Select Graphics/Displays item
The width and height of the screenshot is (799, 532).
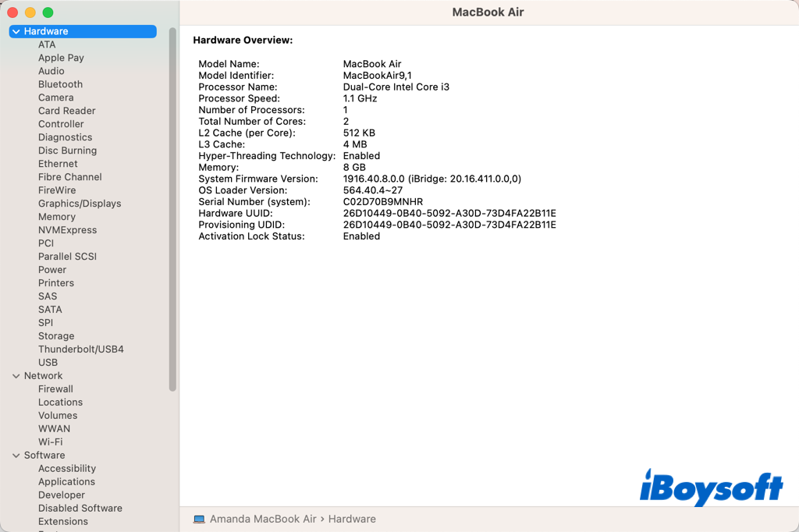[x=80, y=204]
